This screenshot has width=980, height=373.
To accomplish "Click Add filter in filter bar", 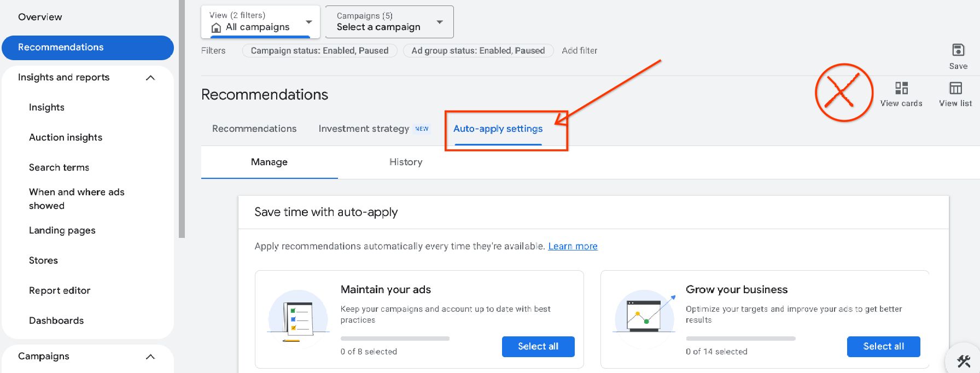I will [579, 51].
